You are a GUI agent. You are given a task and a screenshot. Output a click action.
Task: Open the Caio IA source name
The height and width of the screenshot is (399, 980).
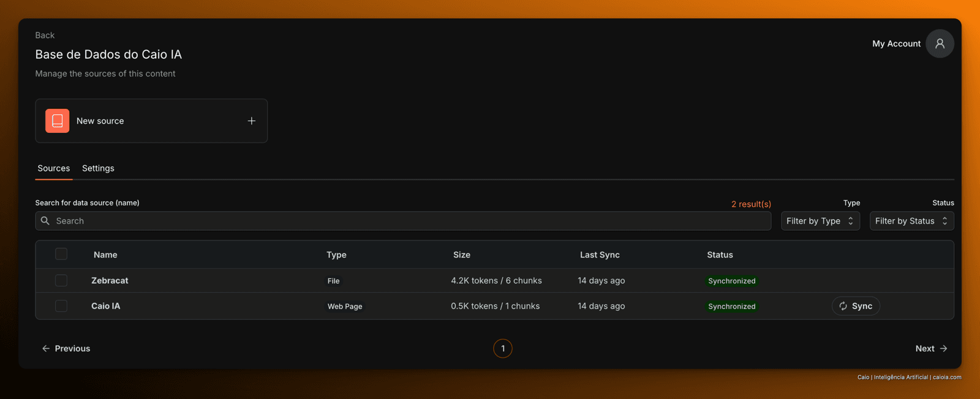(105, 306)
